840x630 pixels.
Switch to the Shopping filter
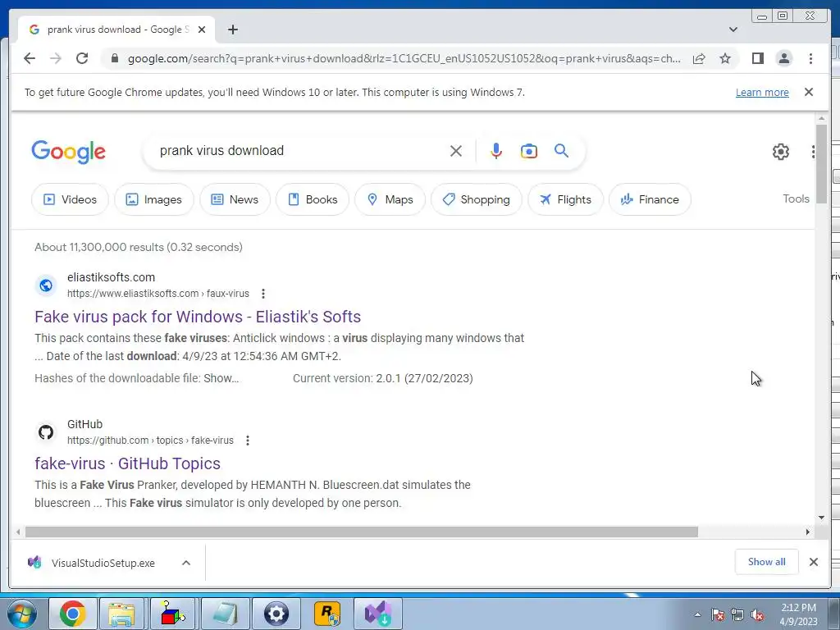pyautogui.click(x=477, y=199)
